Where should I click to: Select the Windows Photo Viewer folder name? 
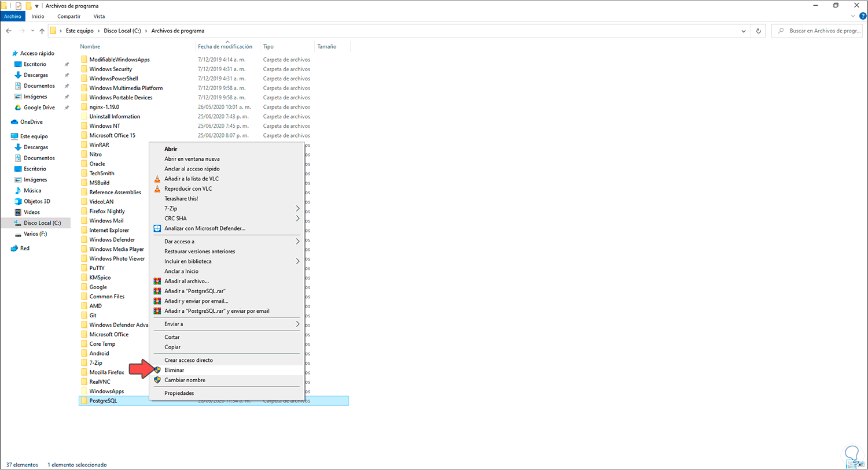pyautogui.click(x=117, y=258)
